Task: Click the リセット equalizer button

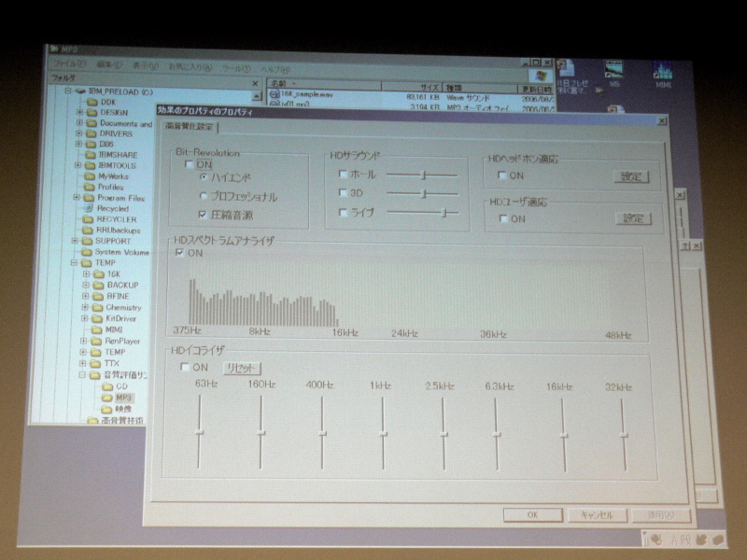Action: pos(242,368)
